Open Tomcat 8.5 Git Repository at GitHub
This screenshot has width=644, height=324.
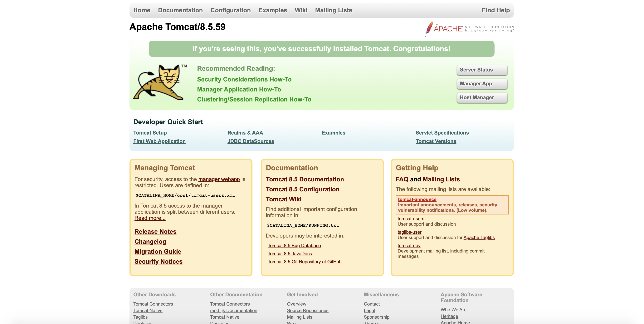pos(304,262)
